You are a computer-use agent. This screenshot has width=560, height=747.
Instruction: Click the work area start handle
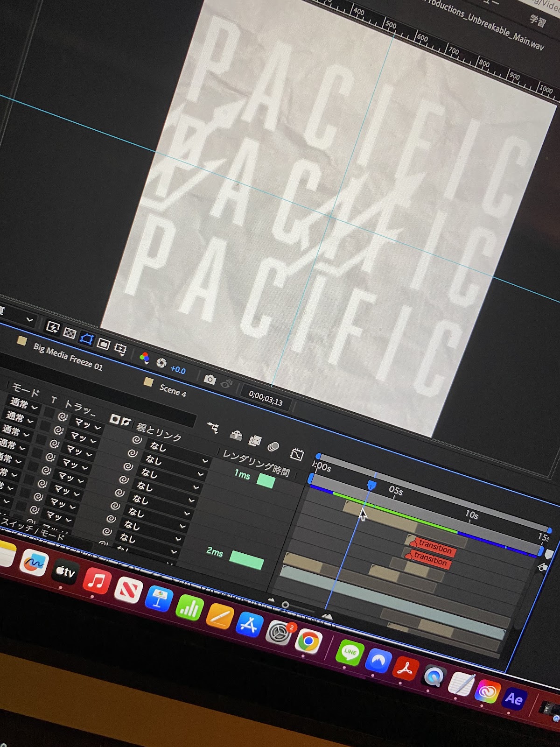[311, 479]
